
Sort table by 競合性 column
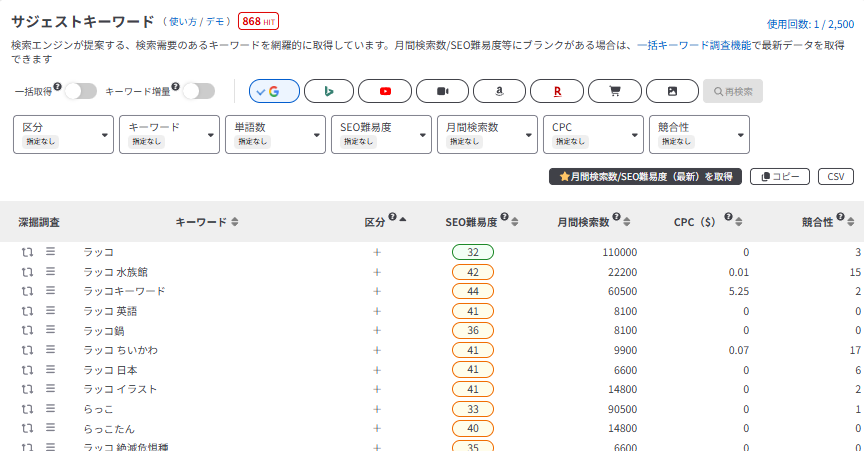851,222
